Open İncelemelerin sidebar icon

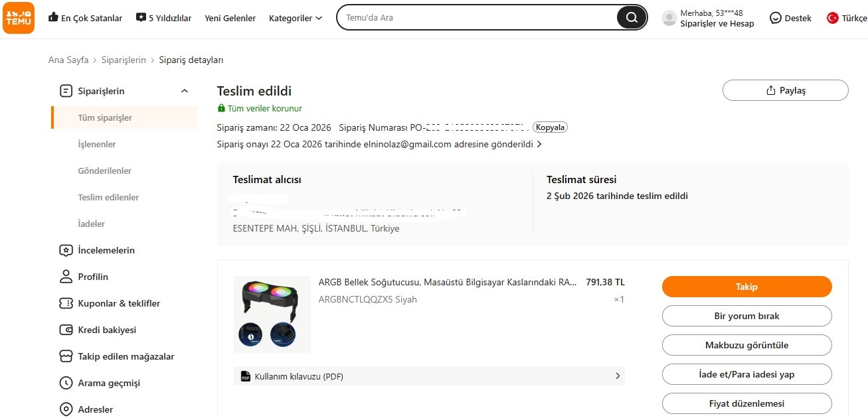coord(66,250)
